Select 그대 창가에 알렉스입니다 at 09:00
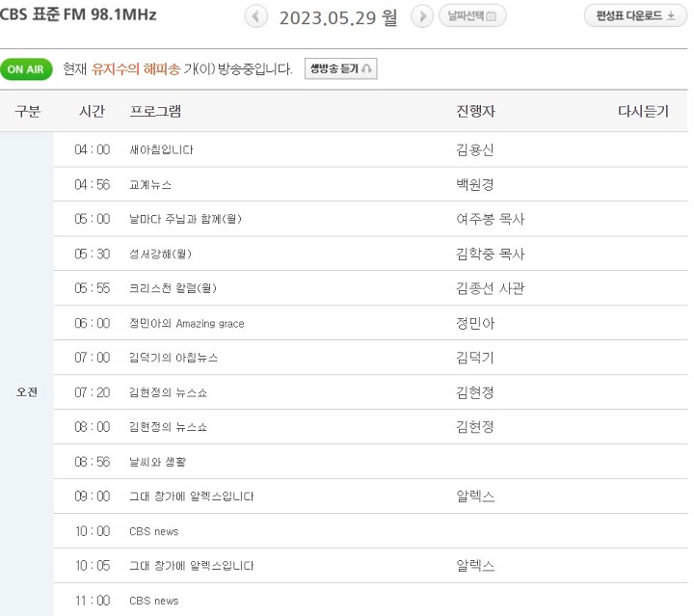 pos(191,496)
